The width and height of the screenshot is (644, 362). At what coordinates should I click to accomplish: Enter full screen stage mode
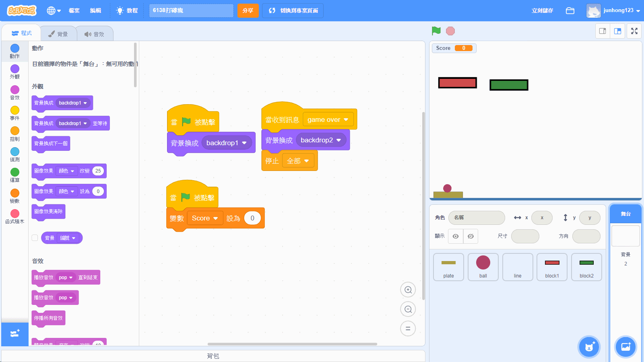(x=634, y=31)
